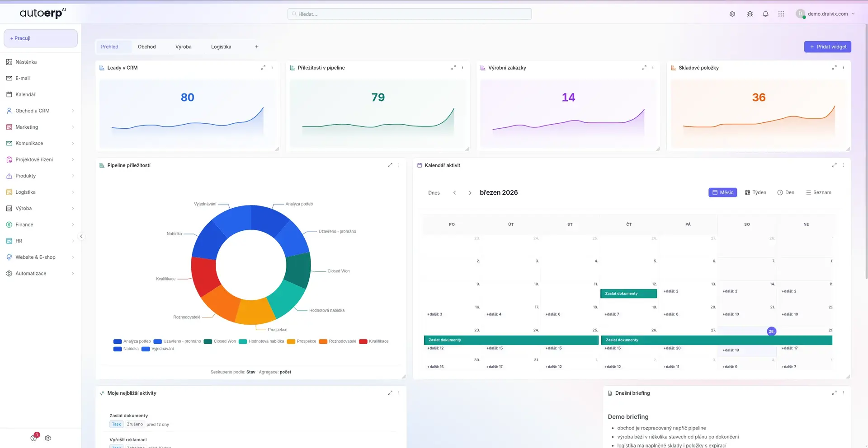Switch to the Výroba dashboard tab
Viewport: 868px width, 448px height.
[x=183, y=47]
